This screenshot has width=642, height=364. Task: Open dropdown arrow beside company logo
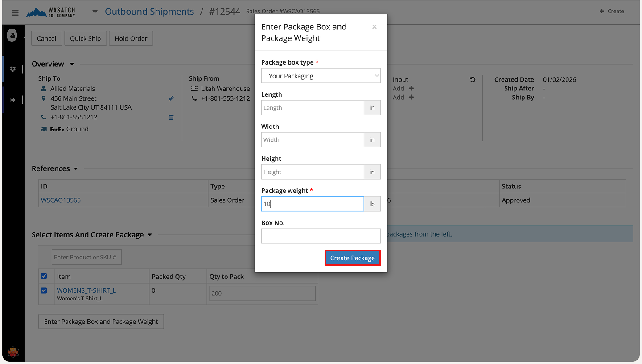[x=95, y=12]
